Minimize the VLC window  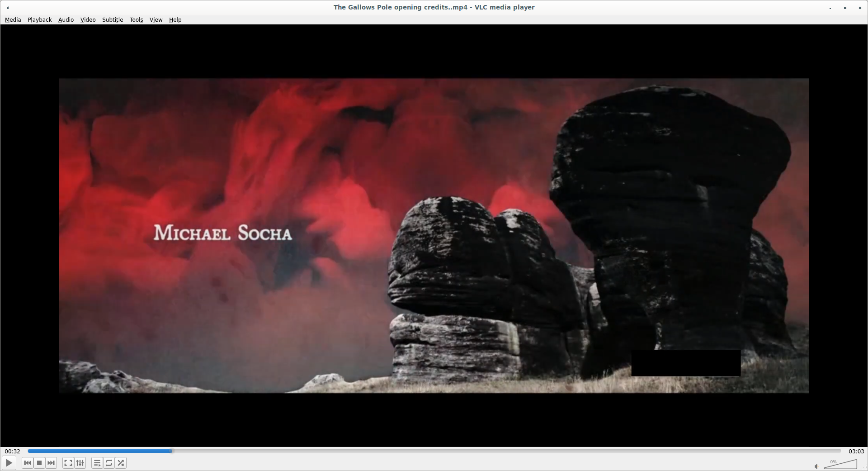[x=830, y=8]
